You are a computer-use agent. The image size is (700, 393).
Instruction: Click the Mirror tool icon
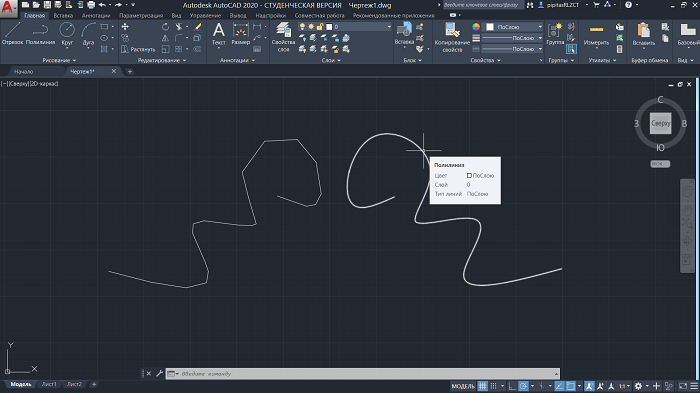(x=165, y=38)
